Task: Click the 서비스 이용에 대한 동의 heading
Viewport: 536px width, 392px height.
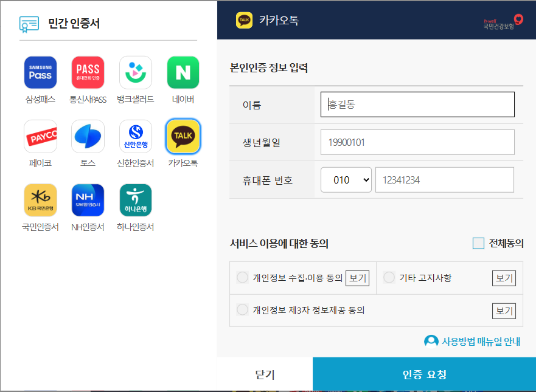Action: pos(279,244)
